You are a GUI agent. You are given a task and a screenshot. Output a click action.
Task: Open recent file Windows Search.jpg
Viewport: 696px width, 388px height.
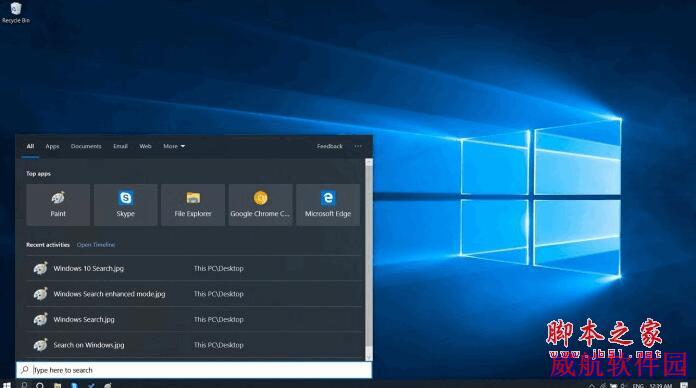click(194, 319)
